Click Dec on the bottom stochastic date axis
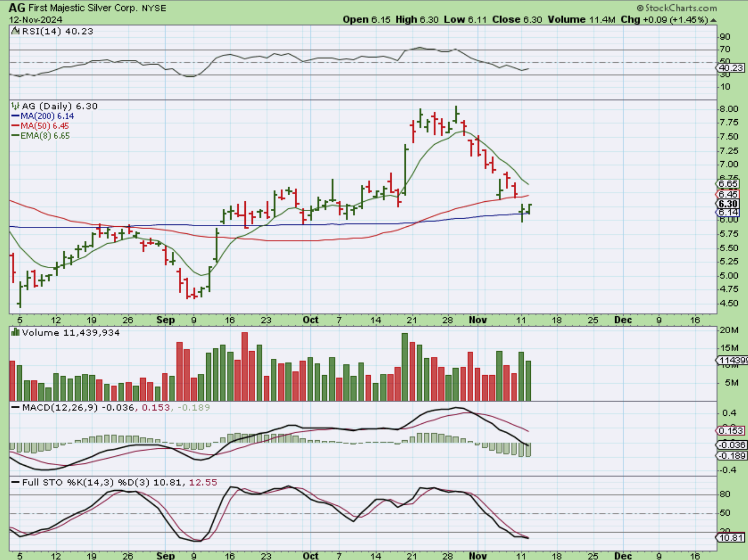Image resolution: width=748 pixels, height=560 pixels. click(623, 556)
